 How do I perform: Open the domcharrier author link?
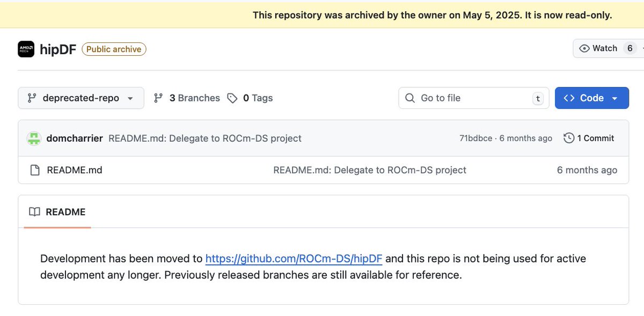75,138
